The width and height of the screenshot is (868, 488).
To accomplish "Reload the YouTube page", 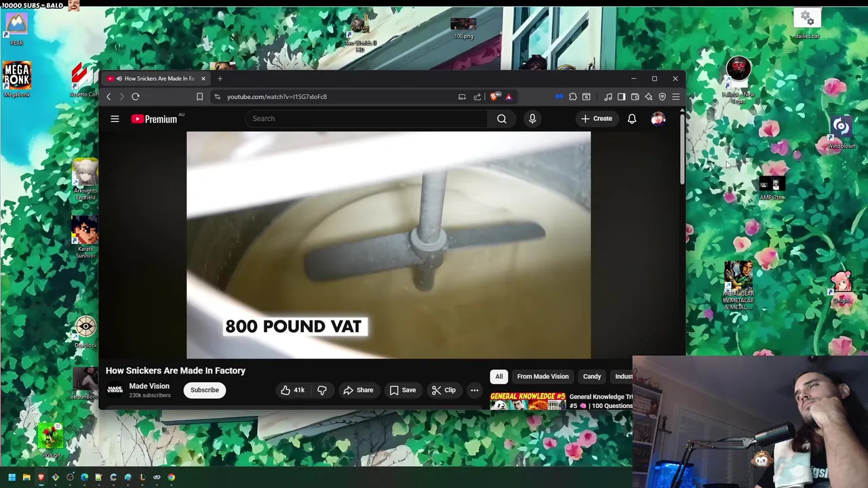I will coord(136,97).
